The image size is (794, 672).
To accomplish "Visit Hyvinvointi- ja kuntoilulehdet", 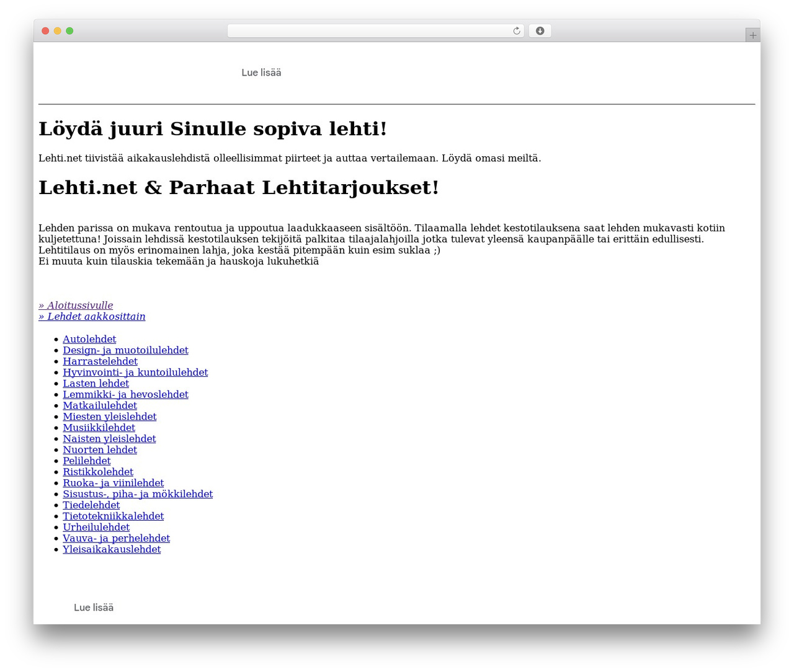I will coord(135,373).
